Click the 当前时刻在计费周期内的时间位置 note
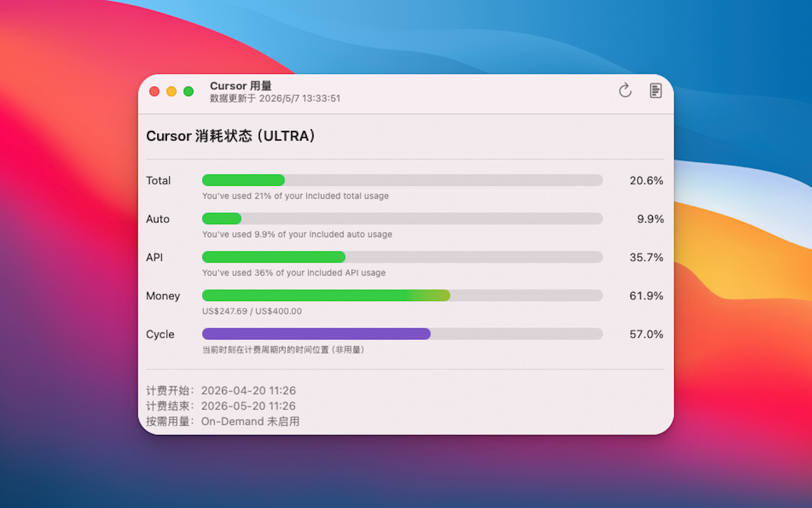Viewport: 812px width, 508px height. pyautogui.click(x=284, y=349)
